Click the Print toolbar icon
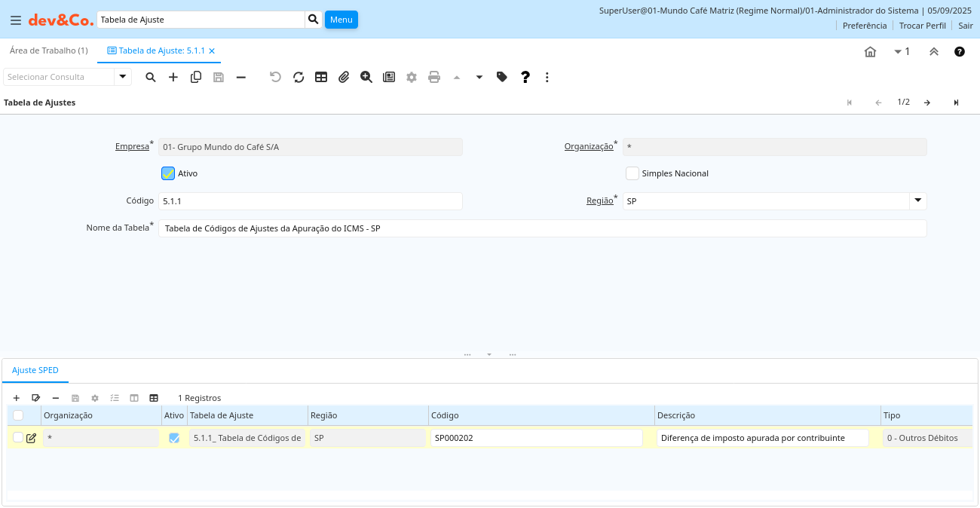980x508 pixels. [x=434, y=77]
